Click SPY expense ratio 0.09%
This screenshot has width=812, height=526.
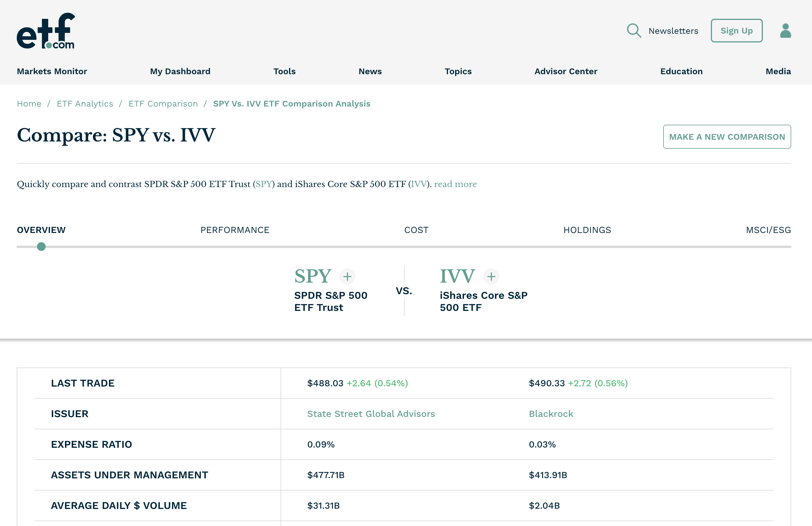(321, 445)
